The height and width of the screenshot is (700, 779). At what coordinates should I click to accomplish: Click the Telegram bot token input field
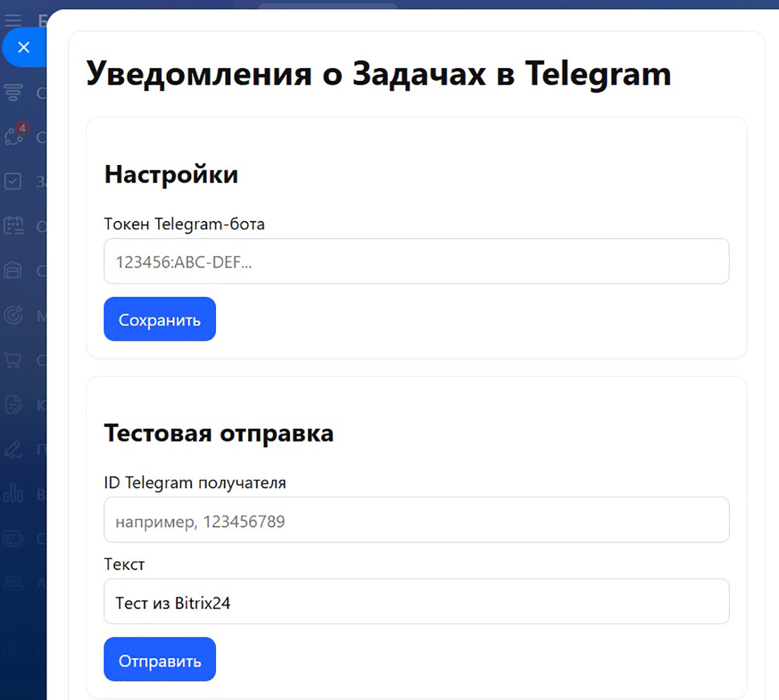coord(416,262)
